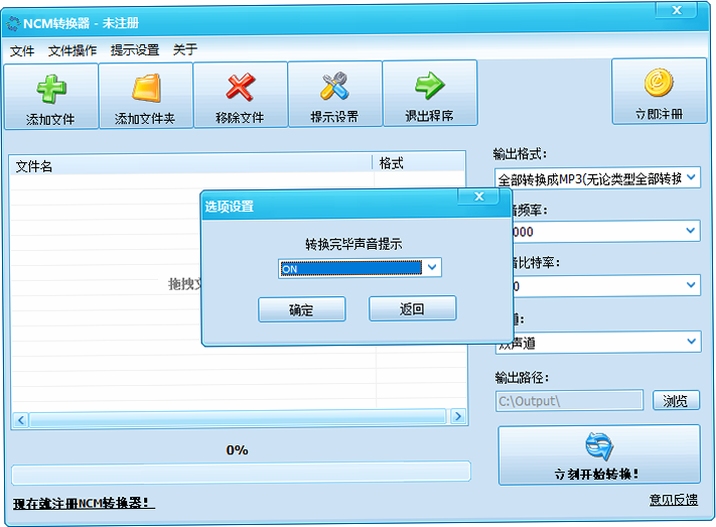The width and height of the screenshot is (716, 527).
Task: Close the 选项设置 dialog
Action: pos(479,197)
